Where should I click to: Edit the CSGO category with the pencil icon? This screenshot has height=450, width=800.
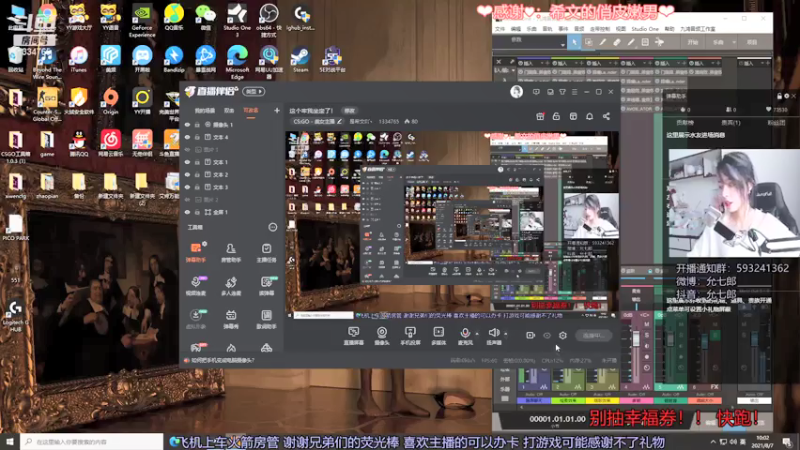[x=339, y=122]
